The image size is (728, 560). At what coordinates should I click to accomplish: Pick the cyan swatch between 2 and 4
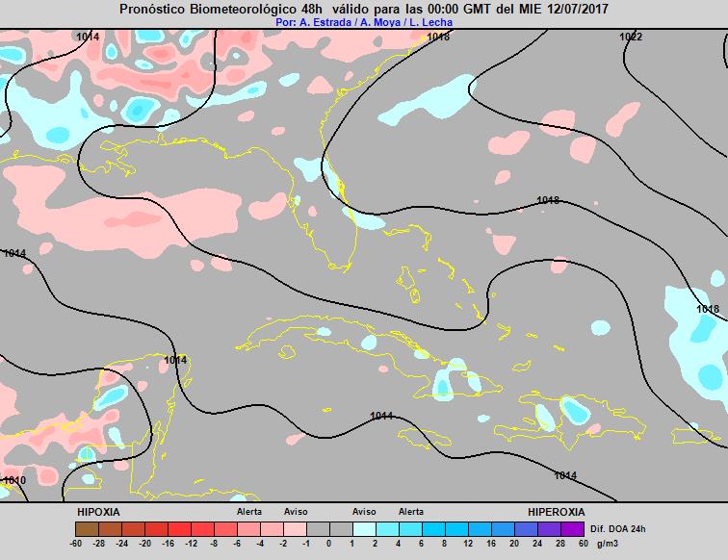point(388,529)
